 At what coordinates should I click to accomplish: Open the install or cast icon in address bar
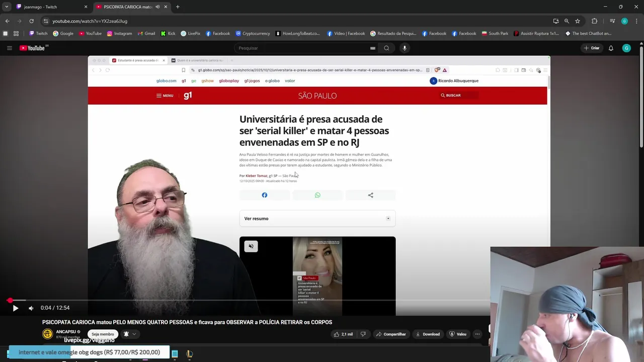(x=555, y=21)
